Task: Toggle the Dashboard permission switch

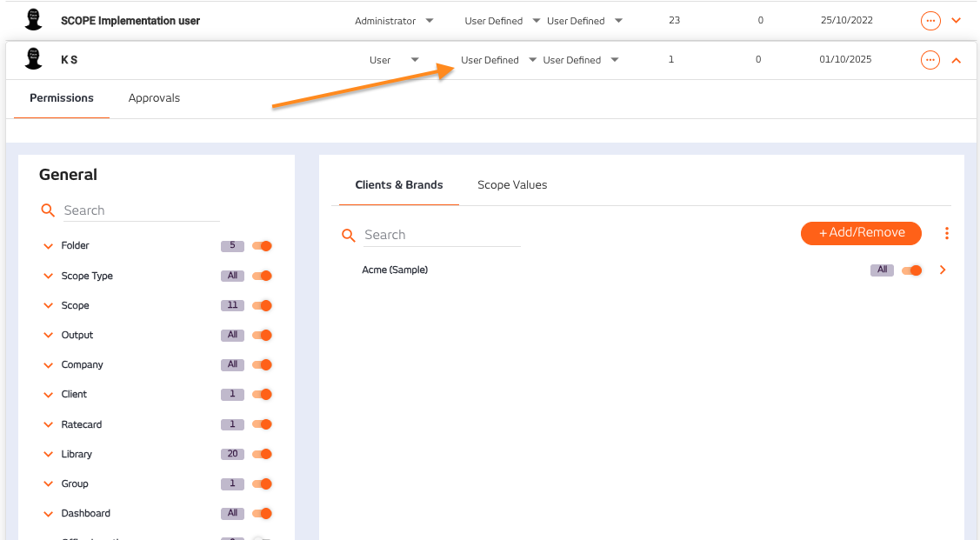Action: pyautogui.click(x=262, y=513)
